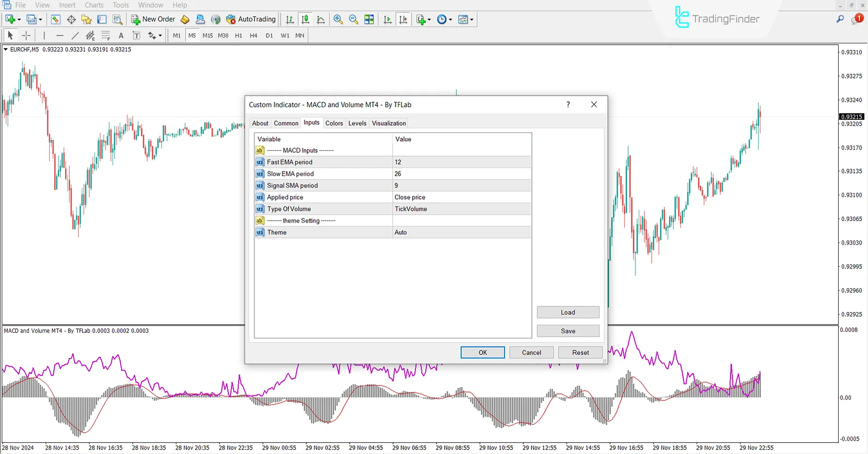
Task: Toggle Auto Scroll chart icon
Action: [x=387, y=19]
